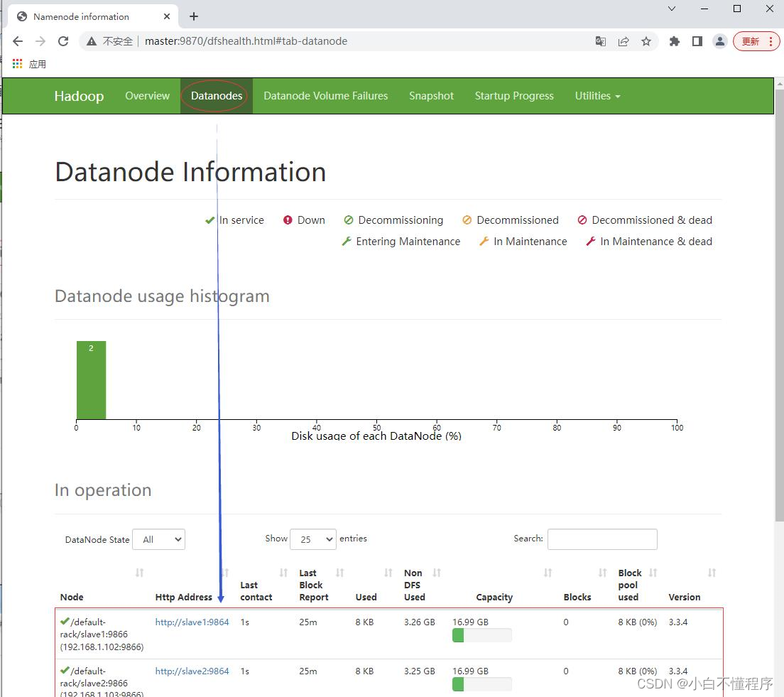Click the browser forward arrow

pyautogui.click(x=40, y=41)
